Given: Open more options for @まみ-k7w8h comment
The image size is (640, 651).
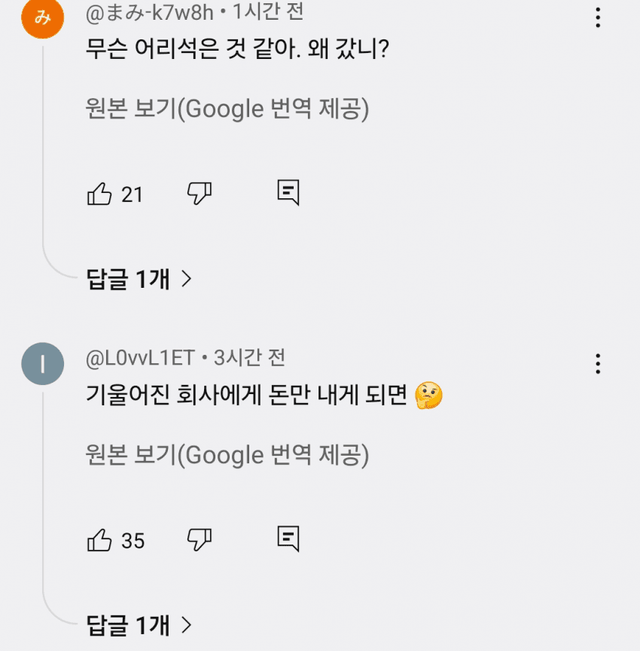Looking at the screenshot, I should coord(598,17).
